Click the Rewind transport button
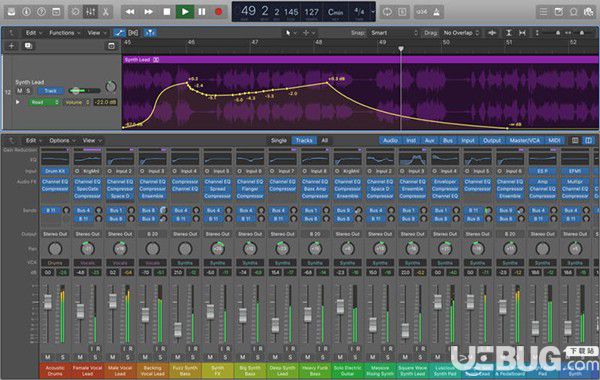This screenshot has width=600, height=380. [130, 12]
